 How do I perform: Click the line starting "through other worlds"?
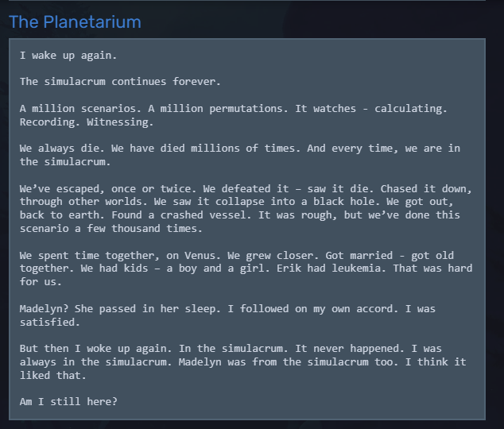coord(246,202)
